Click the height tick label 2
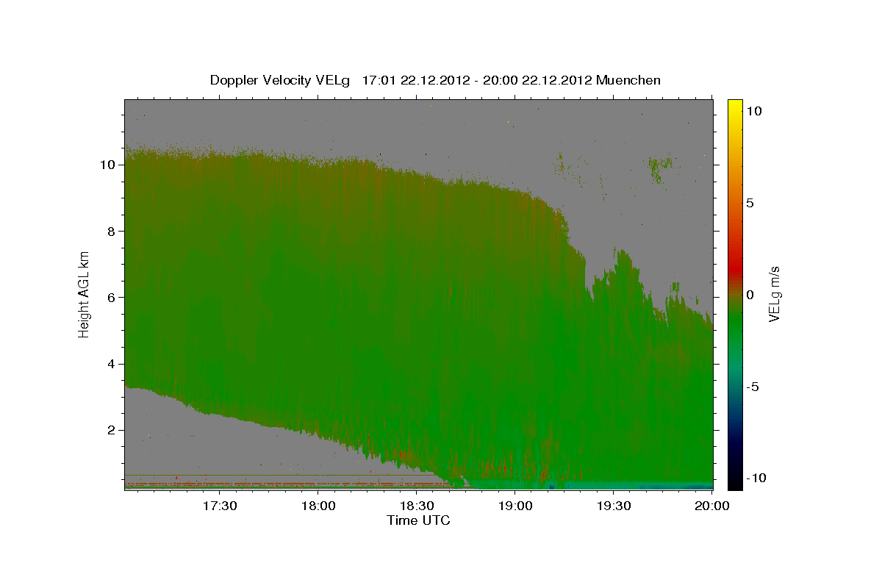The width and height of the screenshot is (882, 588). [x=112, y=430]
